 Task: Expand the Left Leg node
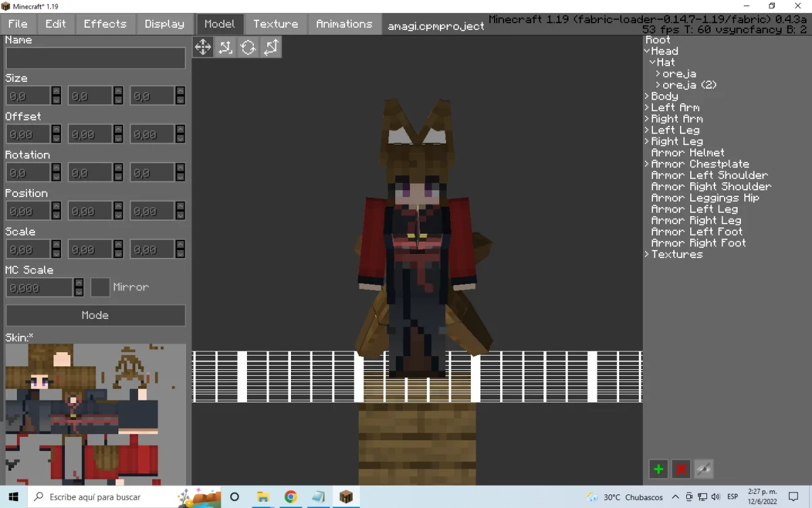[x=647, y=130]
